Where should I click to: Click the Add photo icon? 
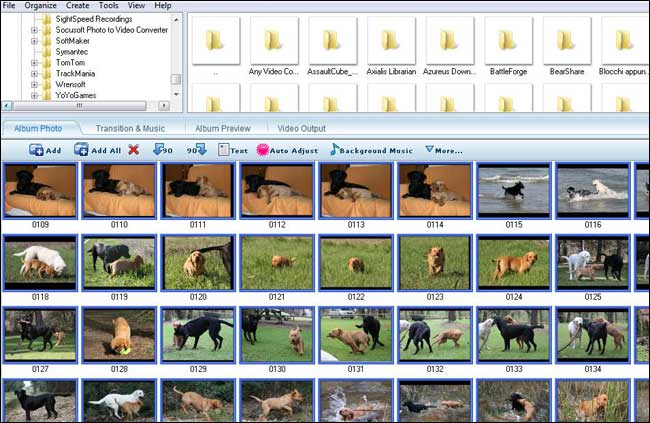pyautogui.click(x=36, y=150)
